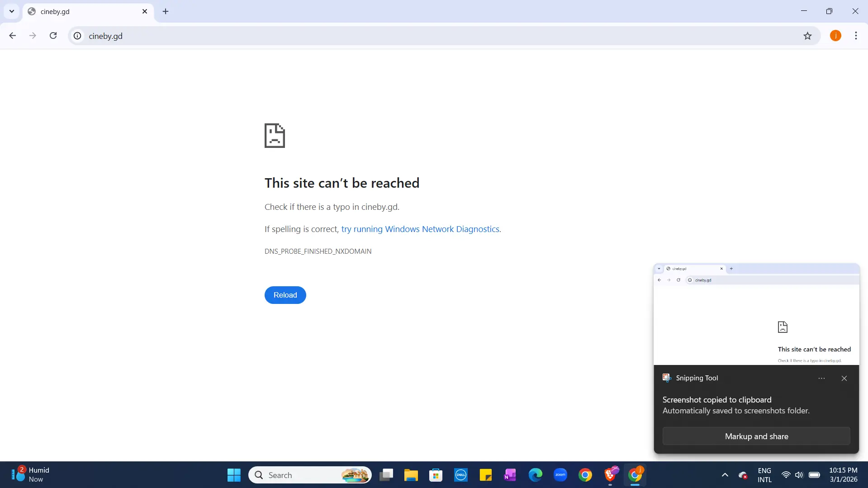Launch File Explorer from taskbar
This screenshot has height=488, width=868.
411,475
